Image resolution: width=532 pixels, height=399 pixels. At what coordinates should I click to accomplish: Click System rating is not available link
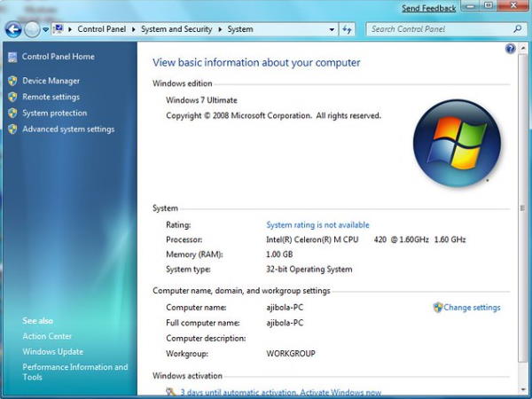pos(317,225)
